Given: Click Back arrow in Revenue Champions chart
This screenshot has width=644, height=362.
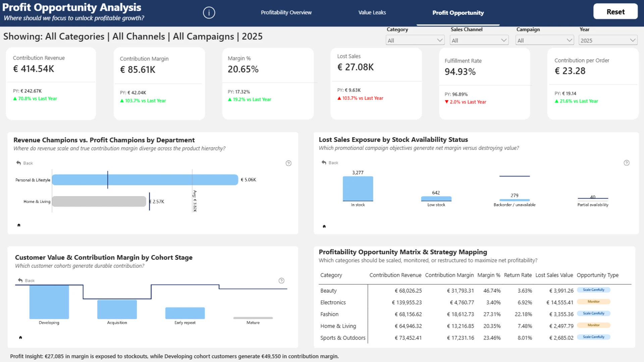Looking at the screenshot, I should [x=19, y=163].
